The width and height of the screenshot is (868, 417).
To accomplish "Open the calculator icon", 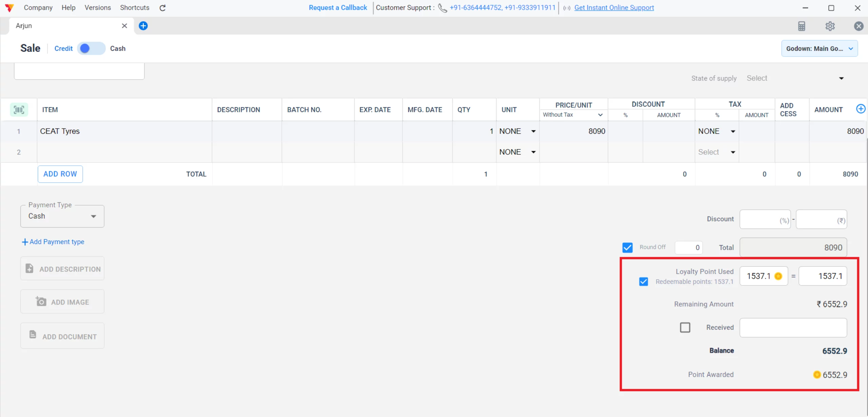I will click(802, 26).
